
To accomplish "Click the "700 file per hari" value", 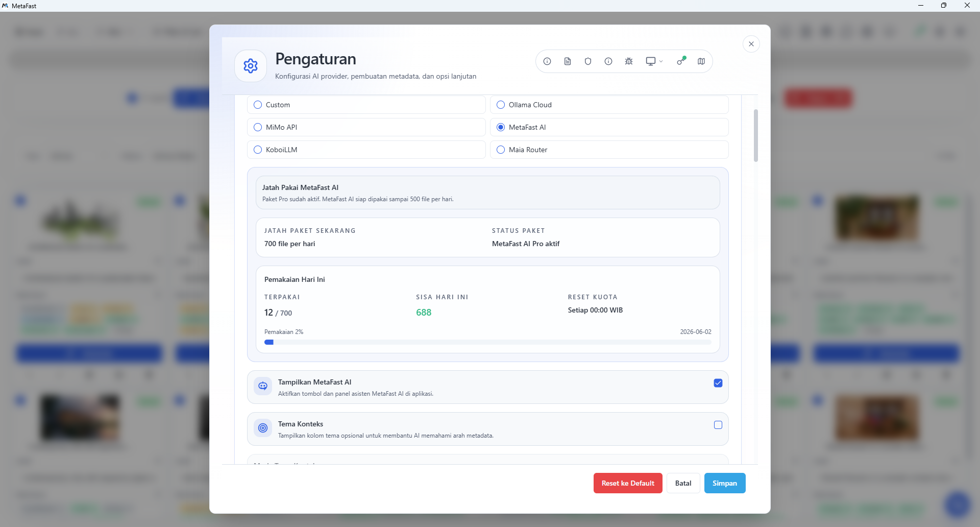I will coord(289,244).
